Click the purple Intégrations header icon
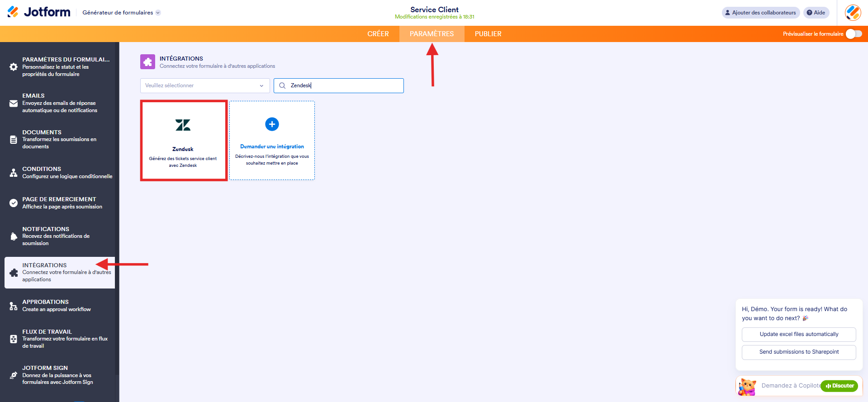The width and height of the screenshot is (868, 402). point(147,62)
